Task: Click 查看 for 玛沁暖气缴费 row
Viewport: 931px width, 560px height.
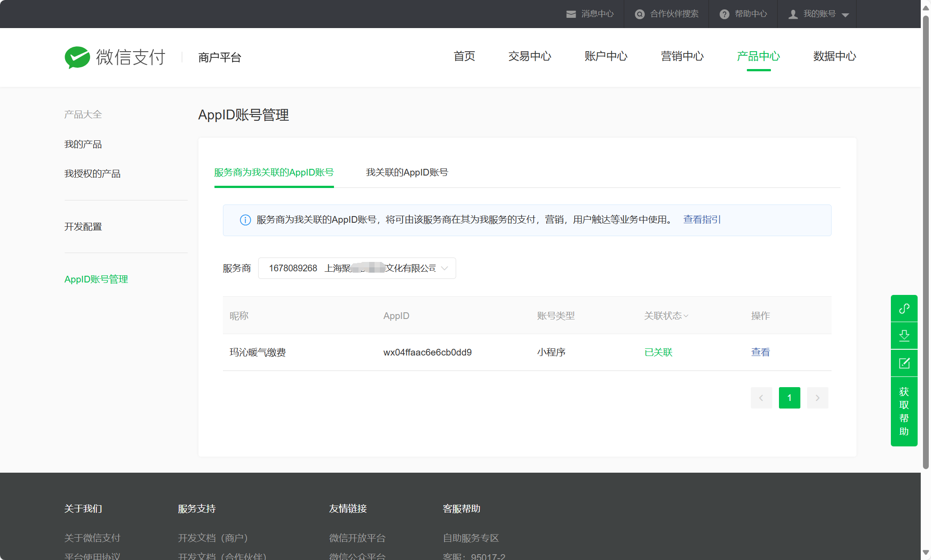Action: [x=760, y=352]
